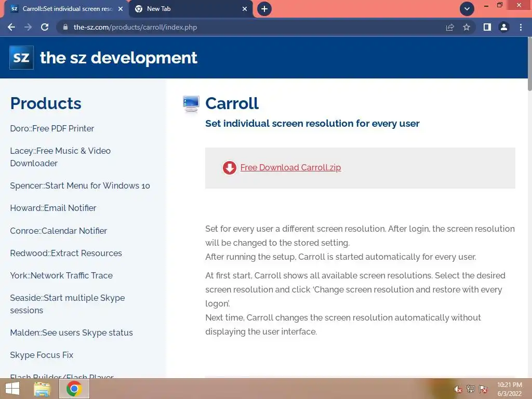Select the Carroll::Set individual screen tab
This screenshot has width=532, height=399.
coord(66,9)
